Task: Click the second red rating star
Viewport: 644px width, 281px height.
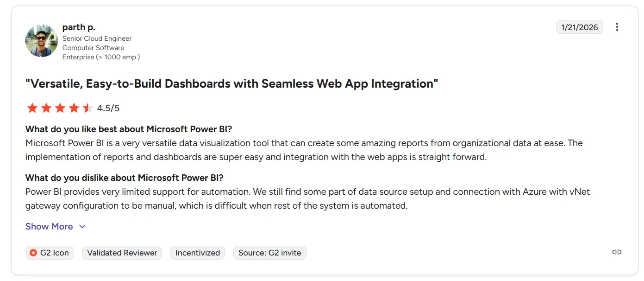Action: click(46, 109)
